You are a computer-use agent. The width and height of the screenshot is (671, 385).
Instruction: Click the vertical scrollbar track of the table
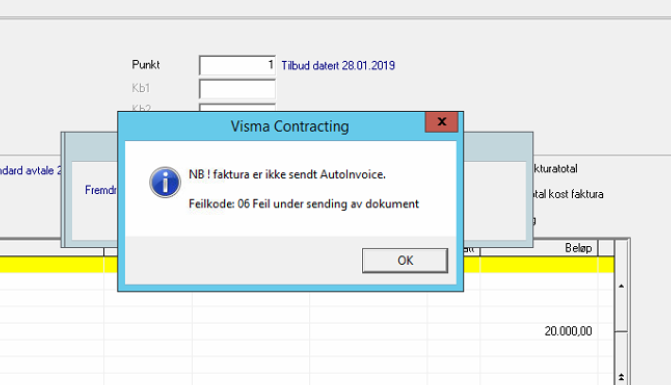click(x=621, y=351)
